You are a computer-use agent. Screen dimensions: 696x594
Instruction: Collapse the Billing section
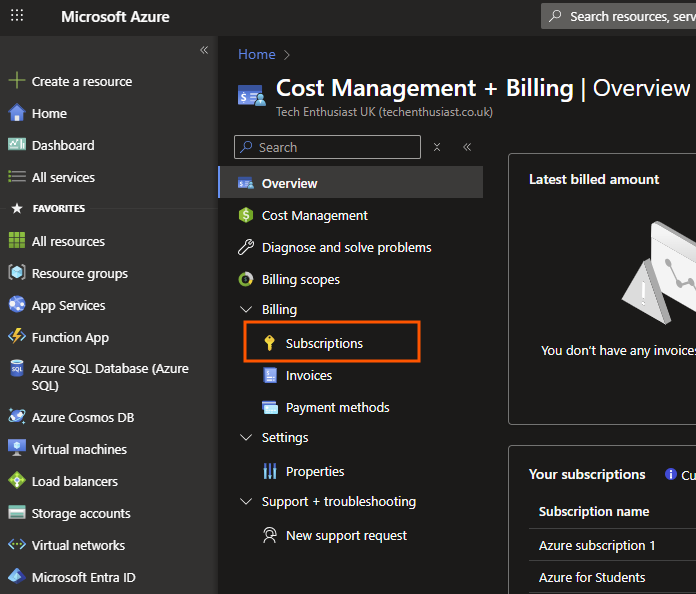[x=246, y=310]
